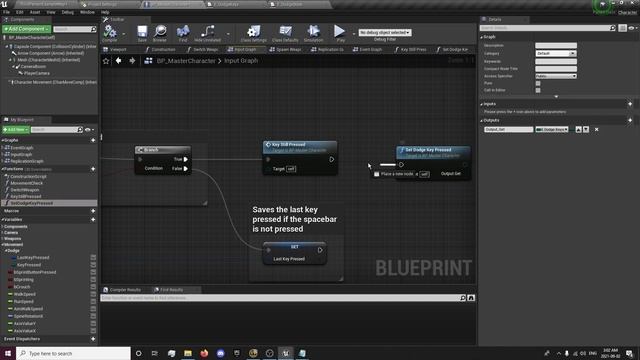Click the Browse magnifier icon in toolbar
Screen dimensions: 640x360
(x=160, y=32)
